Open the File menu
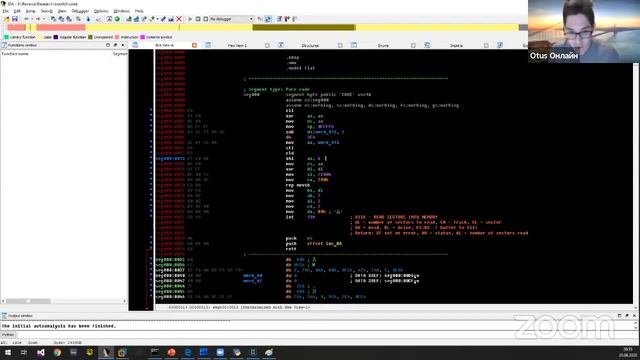This screenshot has width=640, height=360. pos(5,11)
